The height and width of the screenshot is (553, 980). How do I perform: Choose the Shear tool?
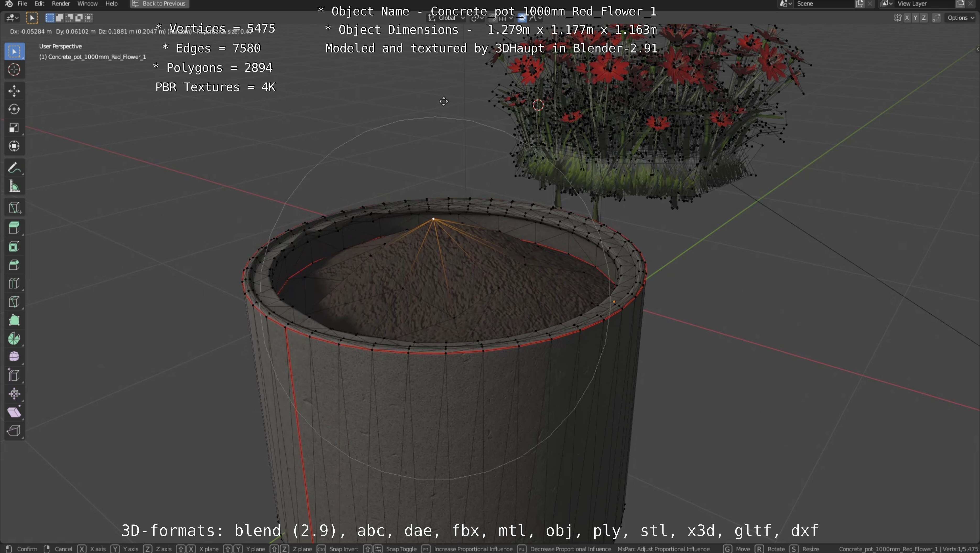[x=14, y=412]
